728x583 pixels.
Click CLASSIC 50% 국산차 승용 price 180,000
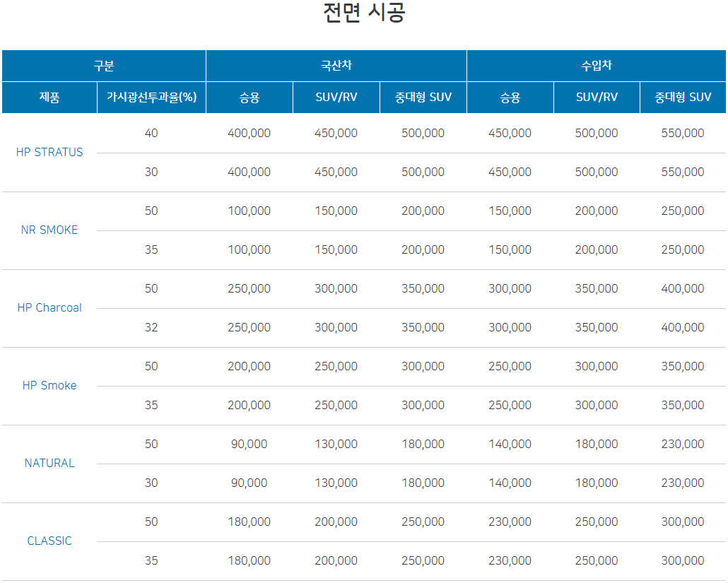click(249, 522)
